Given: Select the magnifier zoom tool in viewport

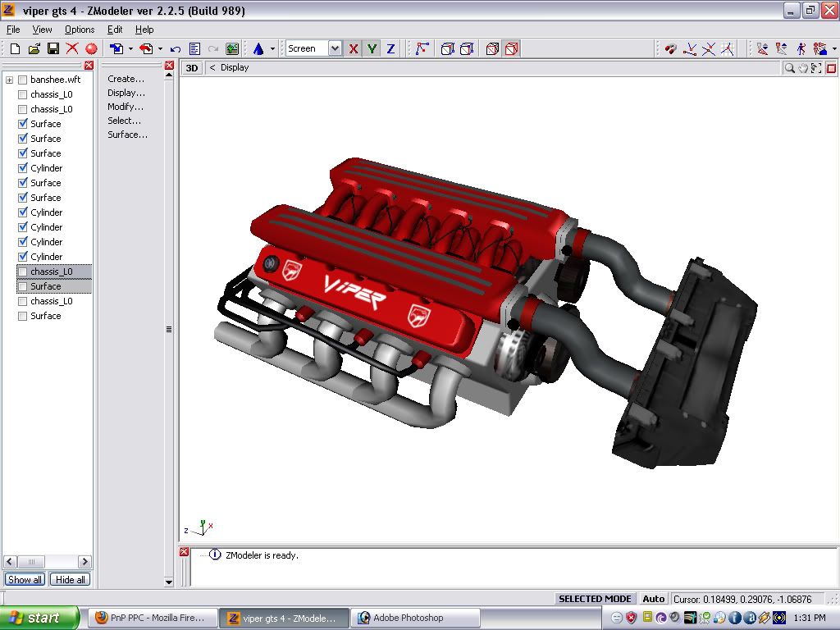Looking at the screenshot, I should pos(789,68).
